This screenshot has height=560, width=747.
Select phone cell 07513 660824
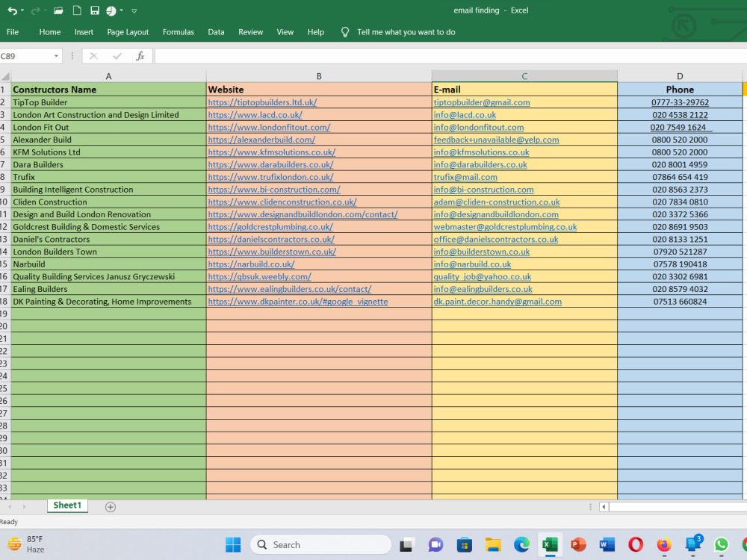(x=680, y=302)
